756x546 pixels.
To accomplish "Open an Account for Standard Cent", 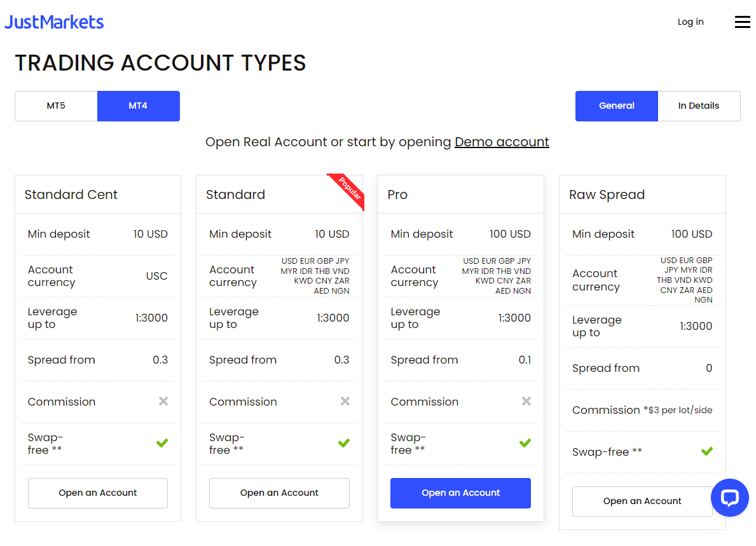I will tap(98, 493).
